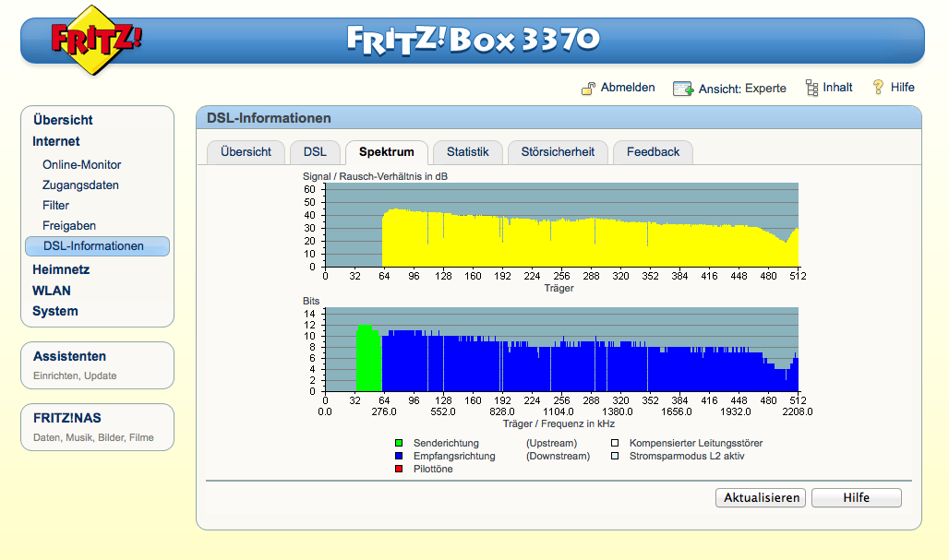This screenshot has width=949, height=560.
Task: Select DSL-Informationen in the sidebar
Action: [97, 246]
